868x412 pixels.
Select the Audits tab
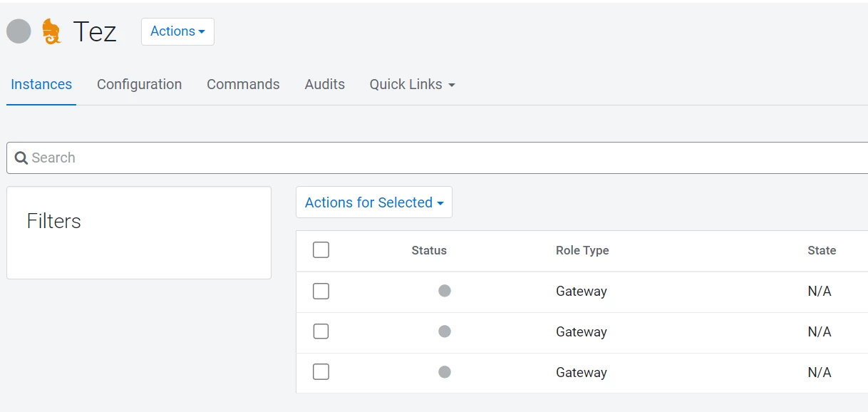click(325, 84)
